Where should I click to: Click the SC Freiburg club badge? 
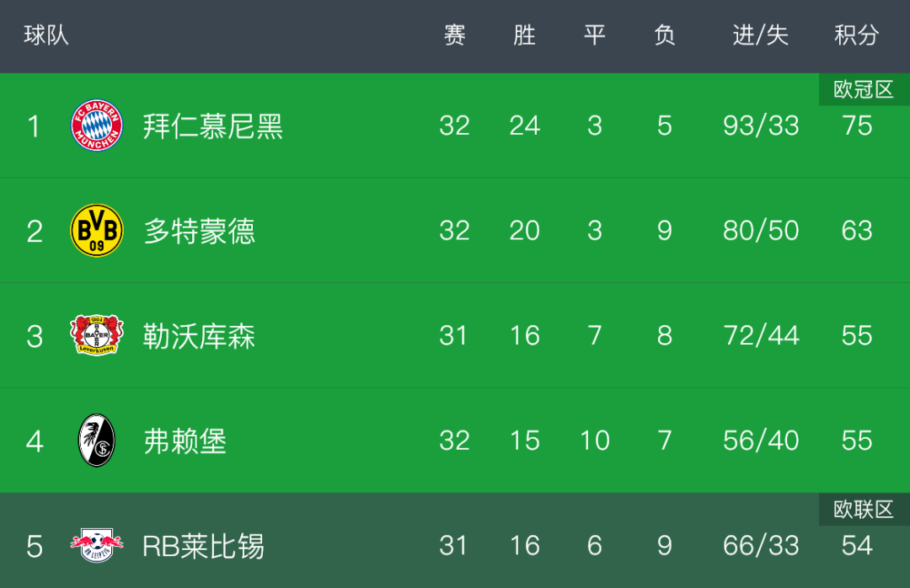96,441
